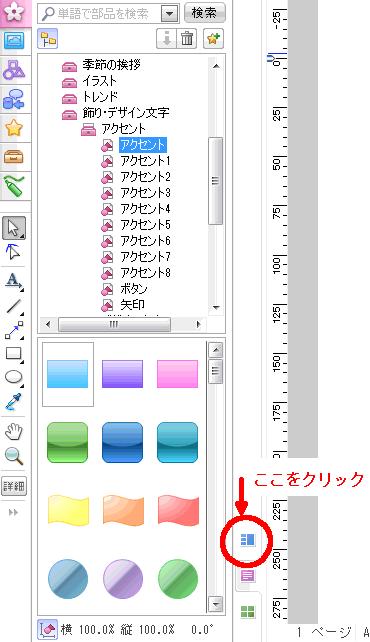Click the trash can delete icon

click(187, 39)
